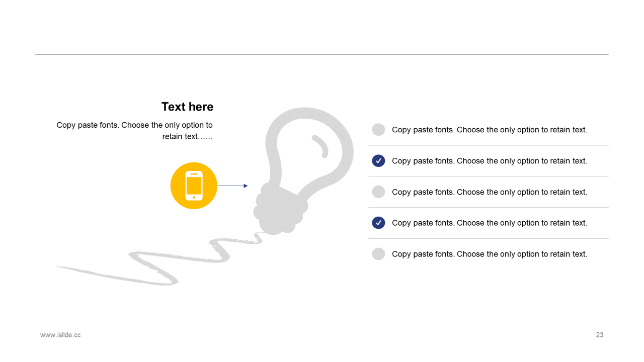Uncheck the second list item's blue checkmark
Image resolution: width=644 pixels, height=362 pixels.
(378, 161)
